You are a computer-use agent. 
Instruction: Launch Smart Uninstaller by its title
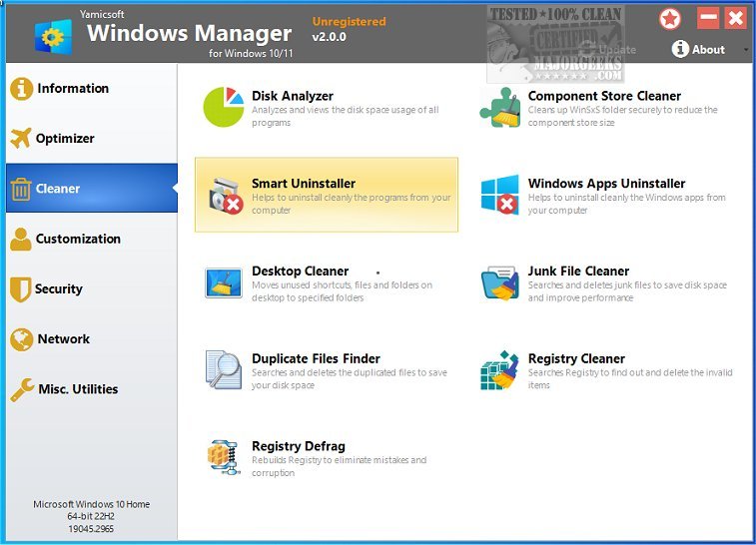coord(304,184)
